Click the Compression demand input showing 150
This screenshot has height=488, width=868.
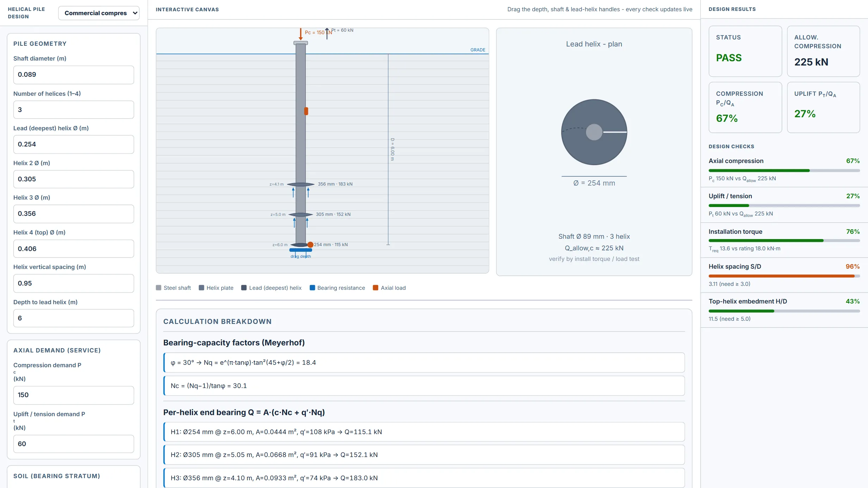pos(74,395)
